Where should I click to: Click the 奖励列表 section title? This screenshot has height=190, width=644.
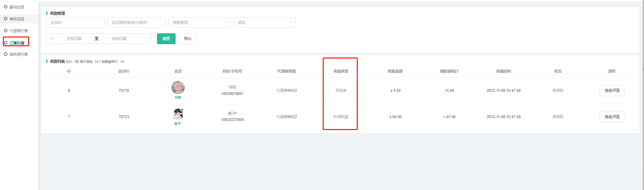tap(57, 61)
